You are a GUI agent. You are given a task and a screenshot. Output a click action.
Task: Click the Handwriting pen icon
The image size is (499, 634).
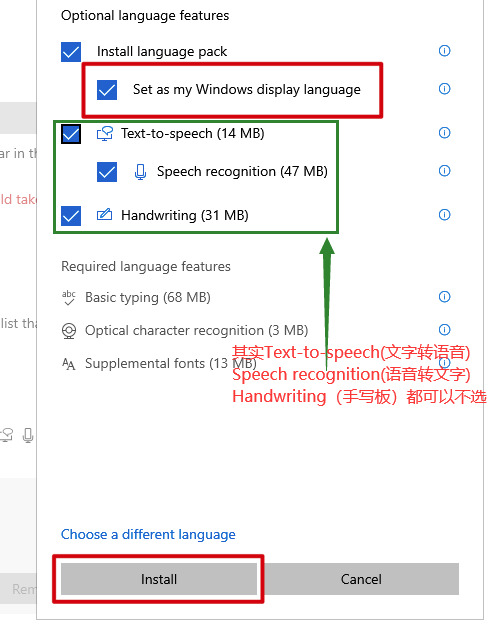coord(104,214)
